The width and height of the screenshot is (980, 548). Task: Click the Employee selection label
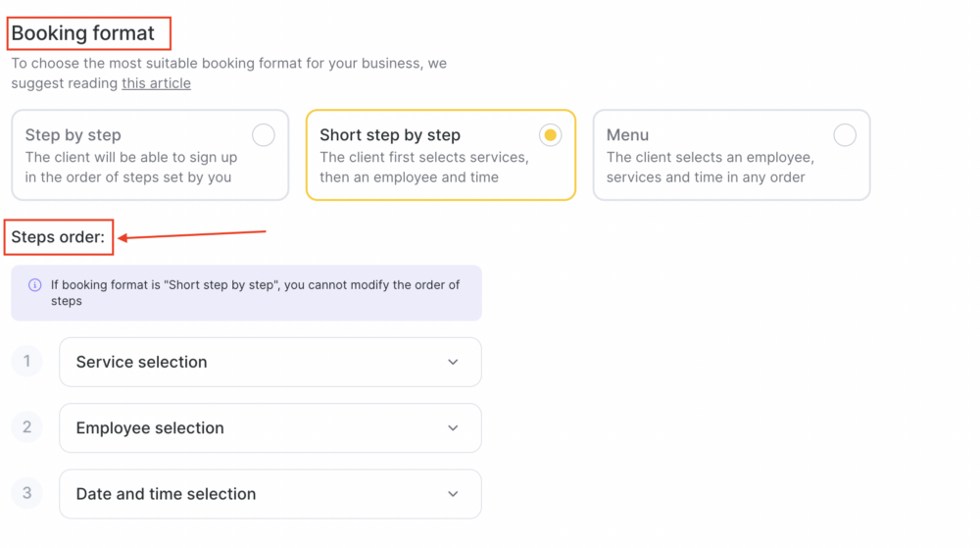point(150,428)
